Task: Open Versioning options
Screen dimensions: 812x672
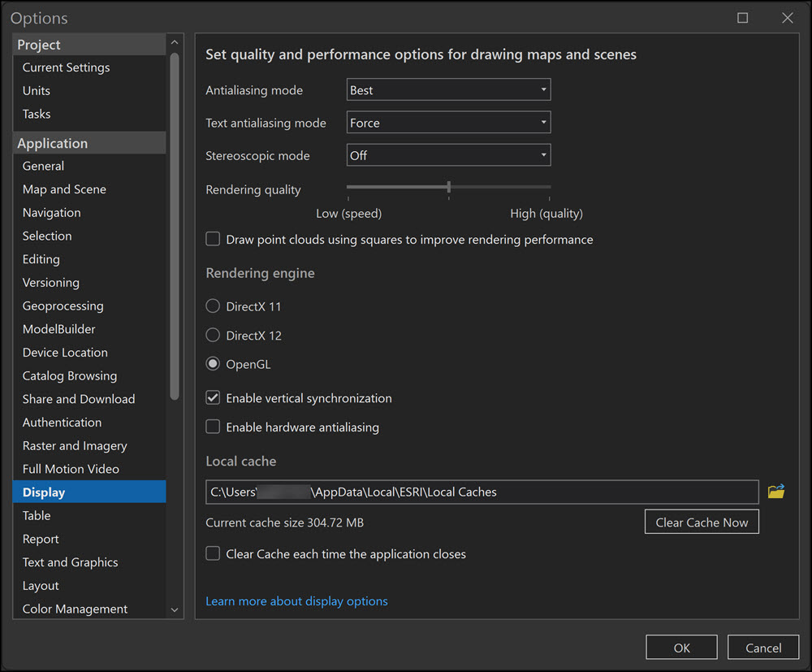Action: pos(50,283)
